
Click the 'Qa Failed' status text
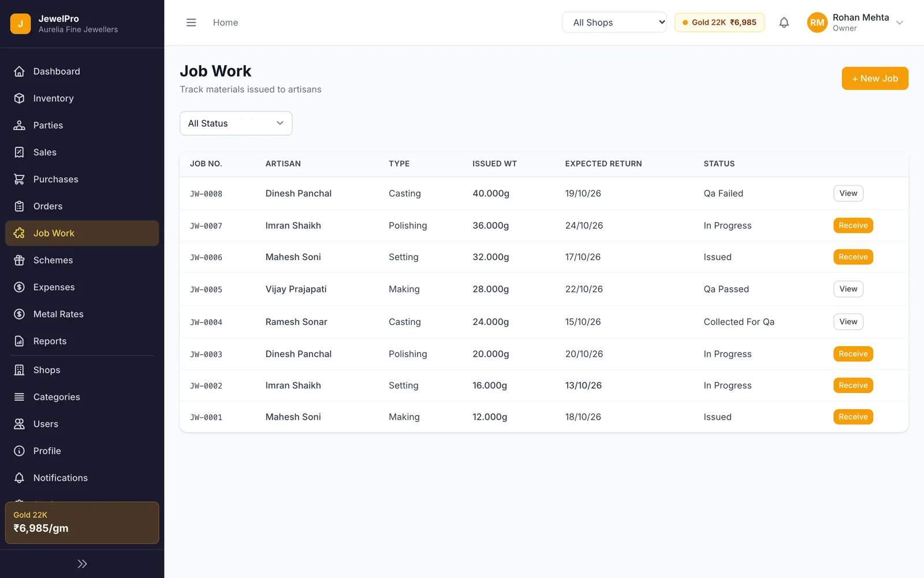723,194
